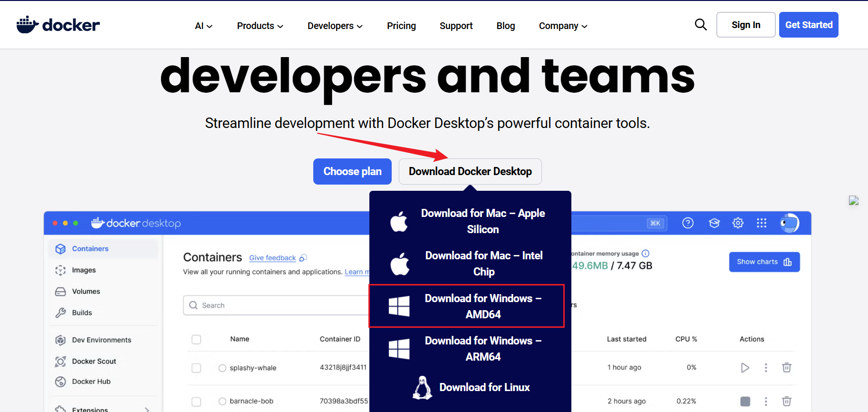Check the barnacle-bob row checkbox
The image size is (868, 412).
(x=196, y=402)
